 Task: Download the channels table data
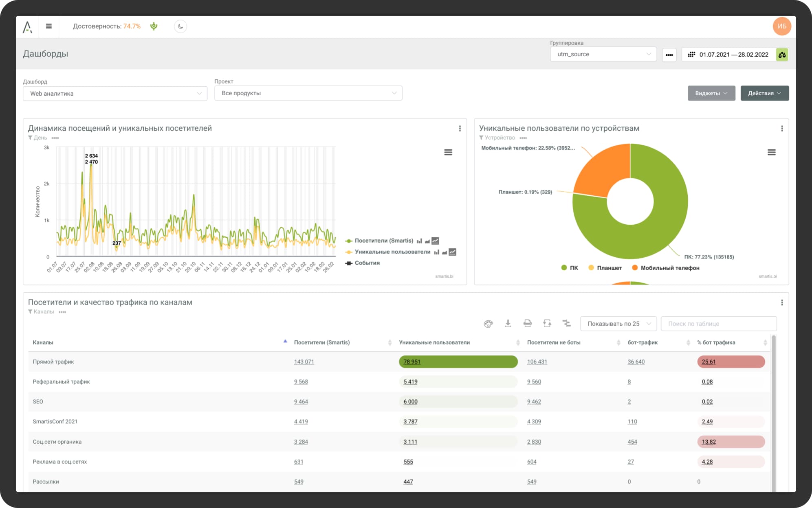pyautogui.click(x=508, y=323)
